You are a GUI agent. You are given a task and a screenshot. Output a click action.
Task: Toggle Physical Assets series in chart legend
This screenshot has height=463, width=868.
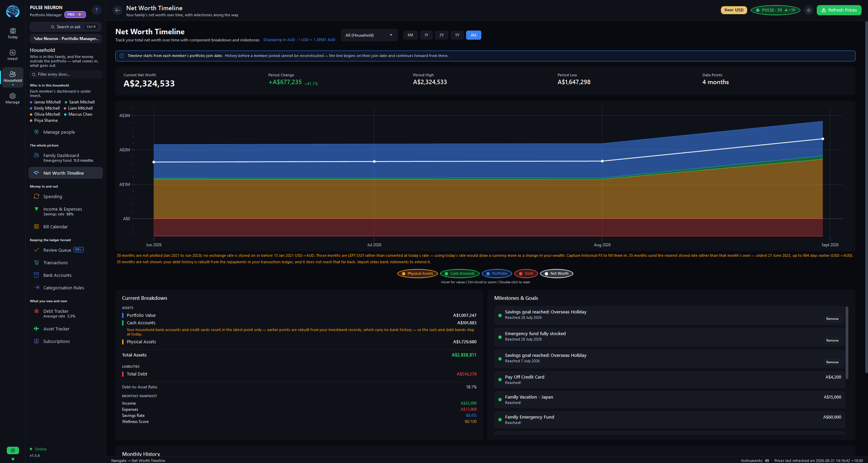pos(417,274)
